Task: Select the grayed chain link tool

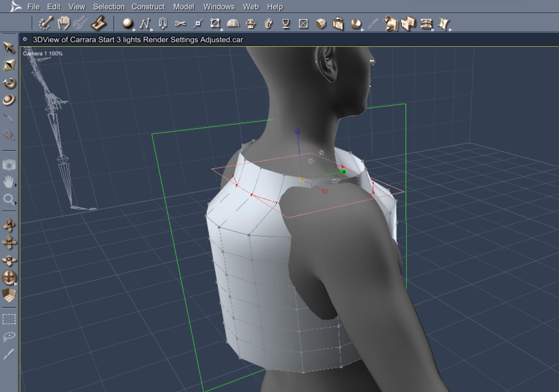Action: pos(9,135)
